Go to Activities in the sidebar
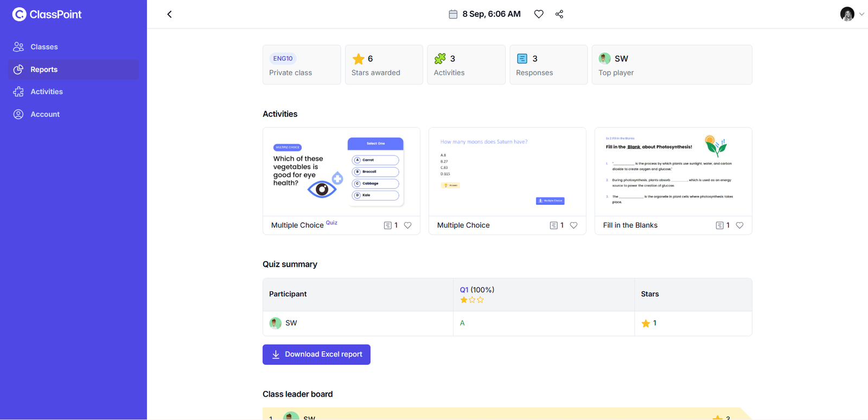Image resolution: width=868 pixels, height=420 pixels. pos(47,92)
